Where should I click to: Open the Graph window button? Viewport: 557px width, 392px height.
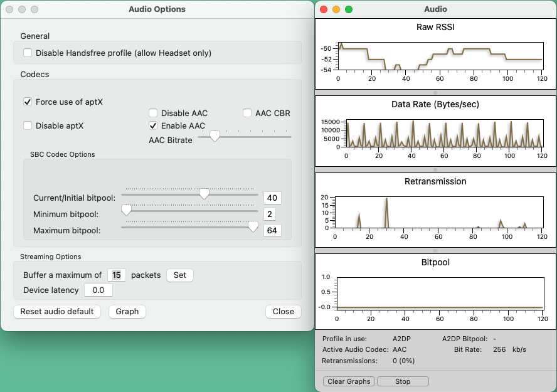pyautogui.click(x=127, y=311)
